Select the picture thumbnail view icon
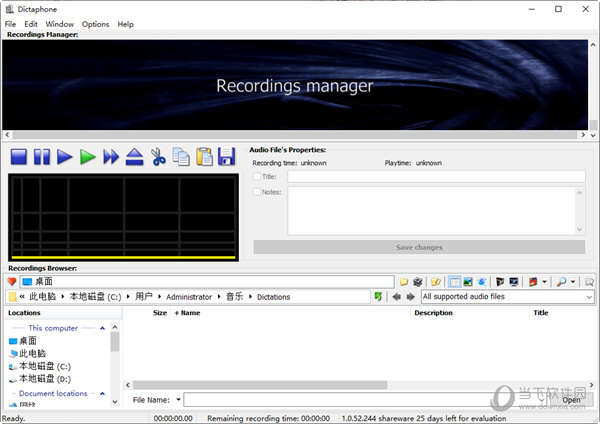This screenshot has height=424, width=600. pyautogui.click(x=468, y=282)
